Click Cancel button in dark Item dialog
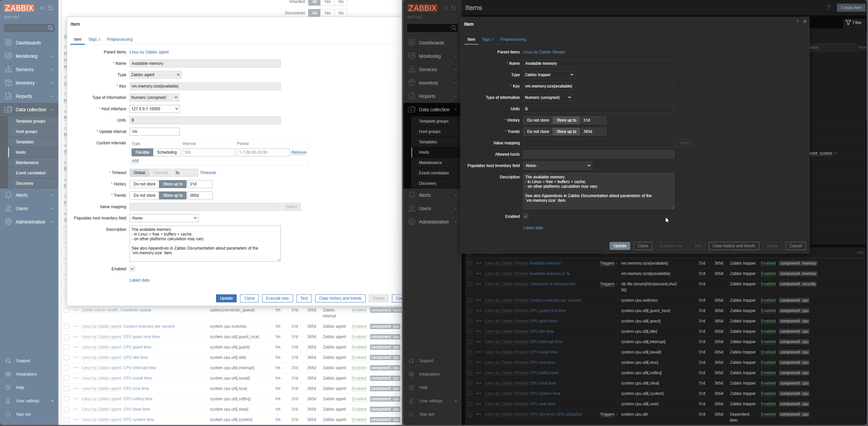This screenshot has width=868, height=426. pos(796,246)
